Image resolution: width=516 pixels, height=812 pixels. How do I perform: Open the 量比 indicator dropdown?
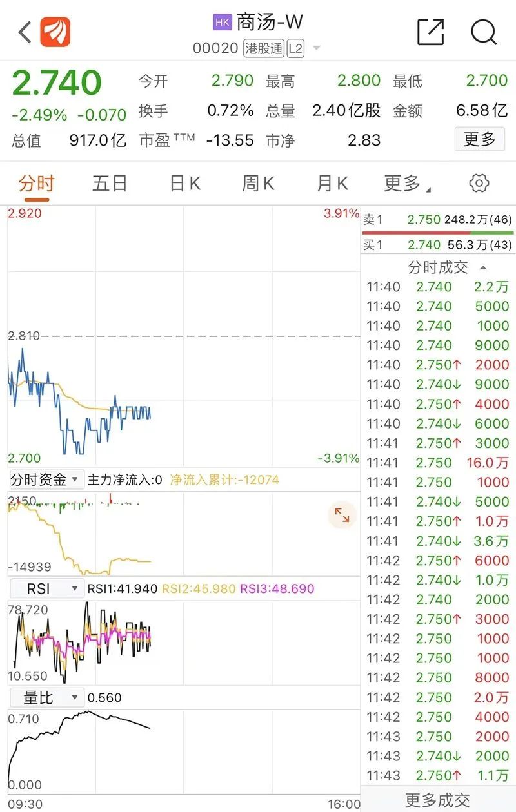pos(45,697)
